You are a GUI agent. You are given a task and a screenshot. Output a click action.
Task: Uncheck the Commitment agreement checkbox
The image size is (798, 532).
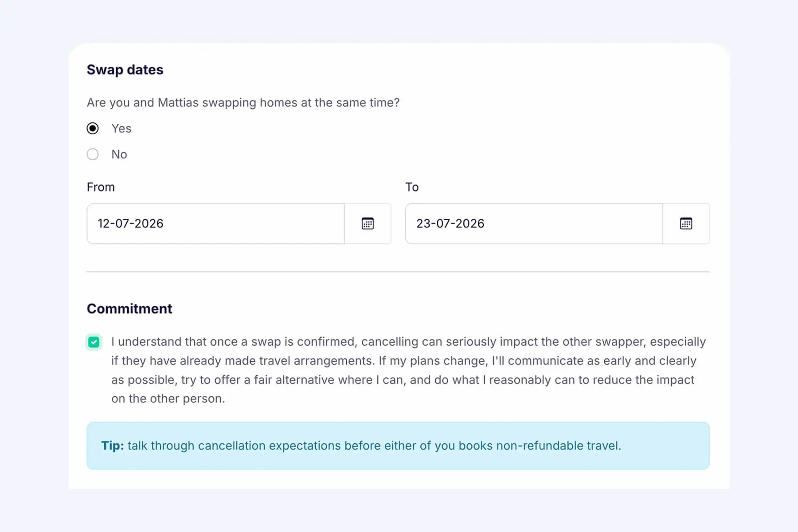point(94,342)
